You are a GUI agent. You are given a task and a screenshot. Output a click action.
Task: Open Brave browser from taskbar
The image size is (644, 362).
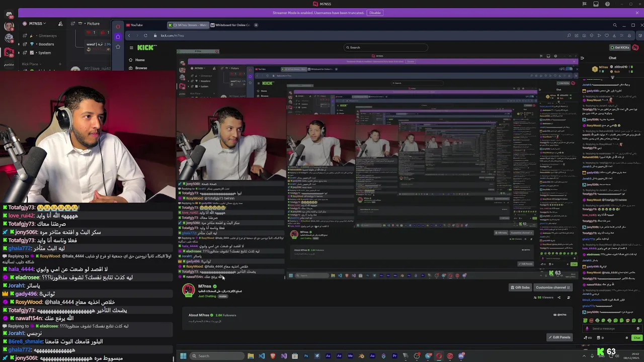[273, 356]
